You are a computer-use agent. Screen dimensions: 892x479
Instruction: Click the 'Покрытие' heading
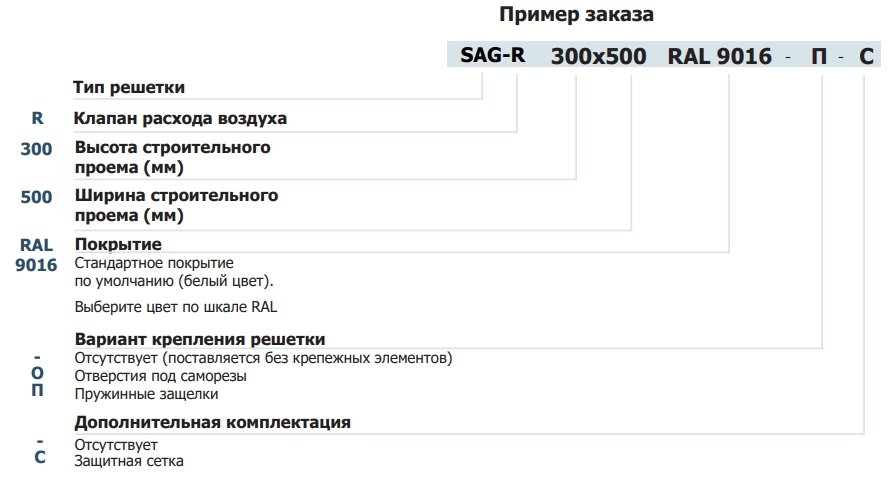pyautogui.click(x=118, y=244)
